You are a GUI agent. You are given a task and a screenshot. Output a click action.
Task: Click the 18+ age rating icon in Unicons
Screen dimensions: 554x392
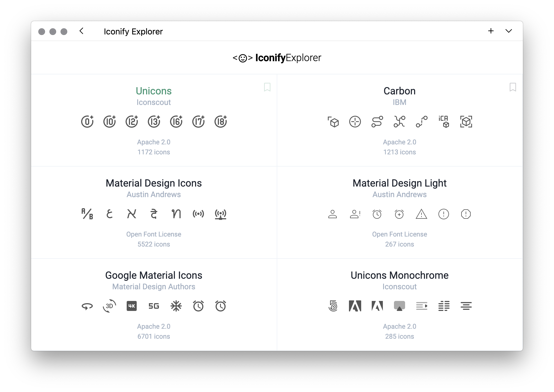click(221, 122)
